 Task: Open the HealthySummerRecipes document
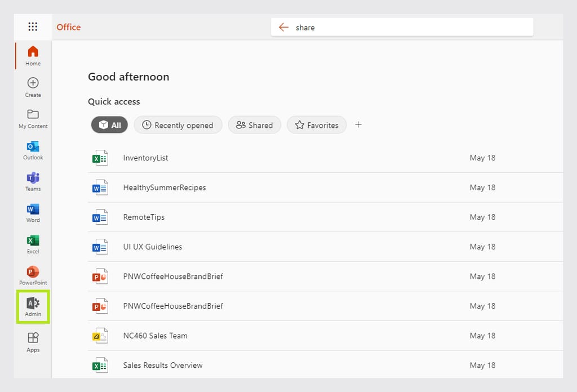coord(165,188)
